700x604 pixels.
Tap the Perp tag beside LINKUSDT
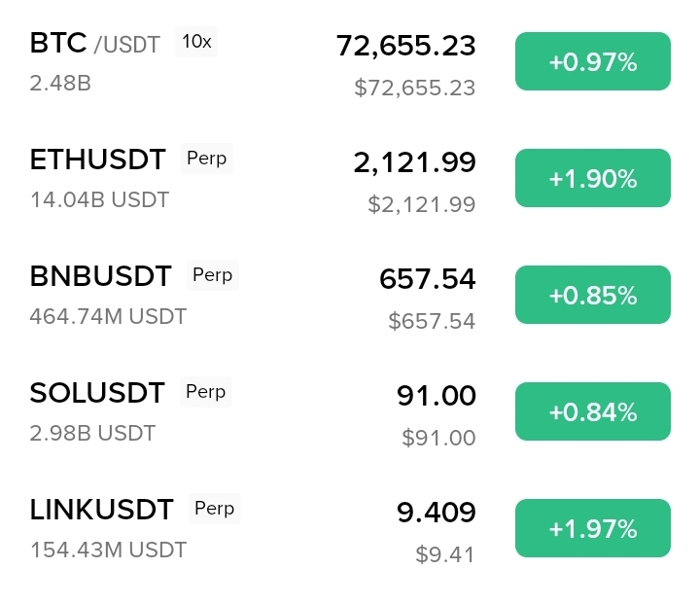(214, 509)
